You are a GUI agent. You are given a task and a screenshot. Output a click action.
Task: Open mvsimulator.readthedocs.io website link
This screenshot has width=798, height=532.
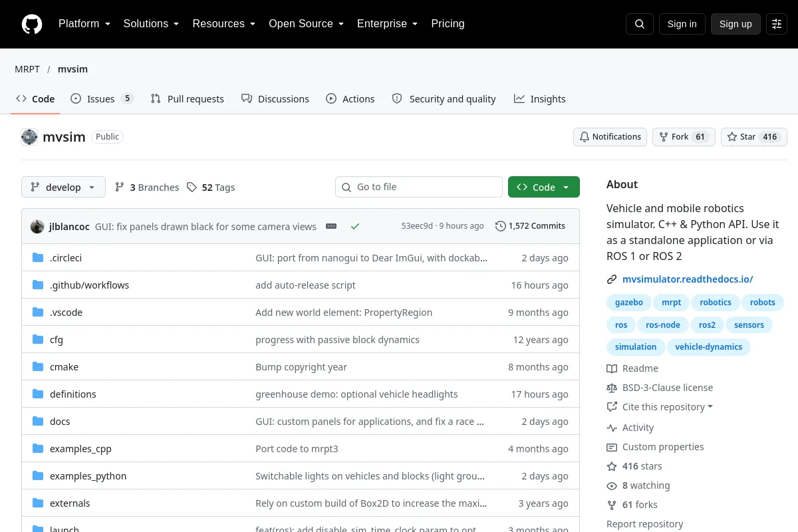coord(688,279)
